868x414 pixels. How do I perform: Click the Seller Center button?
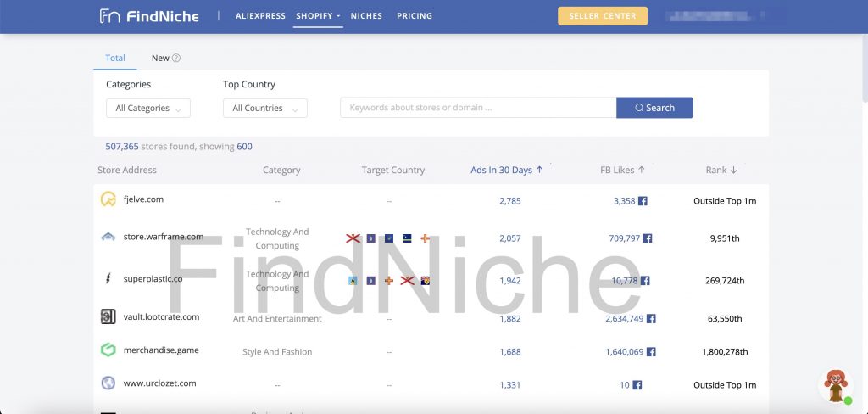603,16
